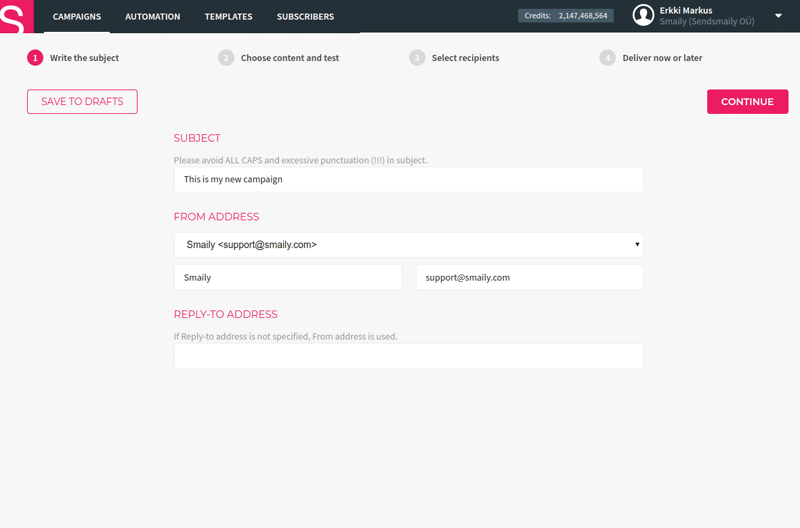This screenshot has width=800, height=528.
Task: Click step 4 circle icon
Action: pyautogui.click(x=608, y=58)
